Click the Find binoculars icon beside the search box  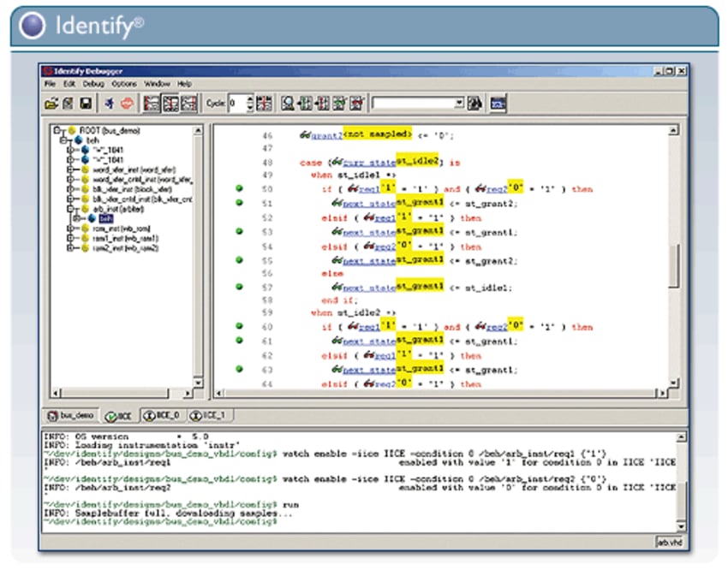[x=474, y=104]
